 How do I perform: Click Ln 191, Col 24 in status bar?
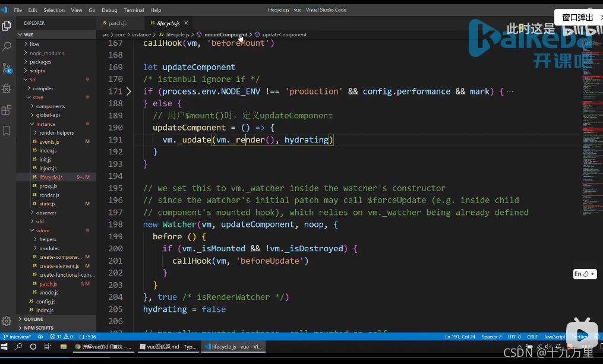[460, 337]
